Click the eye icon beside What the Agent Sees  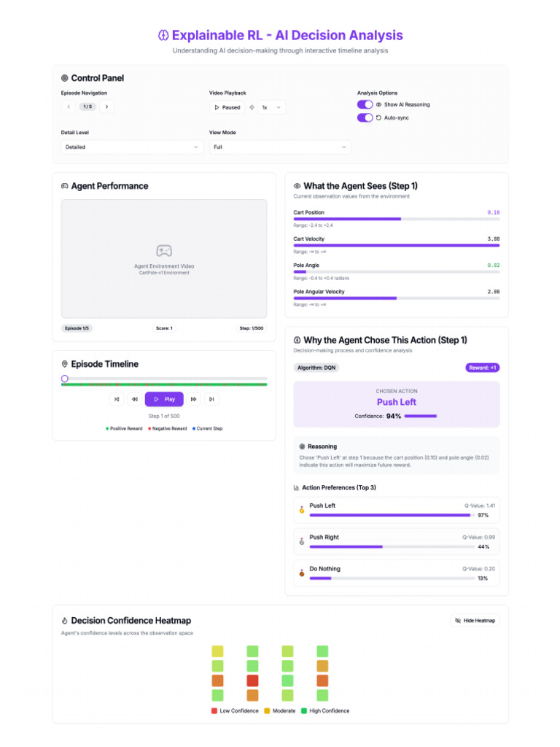(x=297, y=186)
